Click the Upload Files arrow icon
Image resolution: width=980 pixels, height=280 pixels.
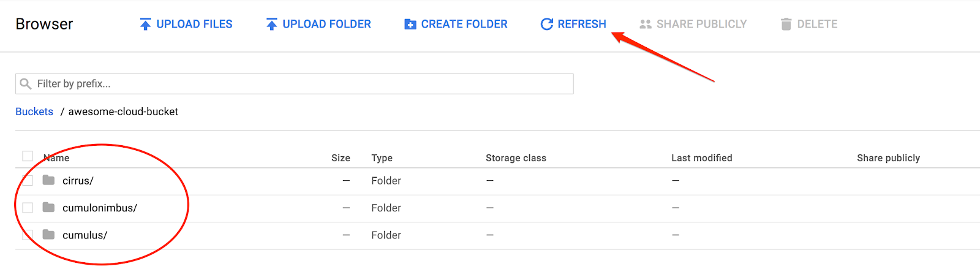[x=145, y=25]
